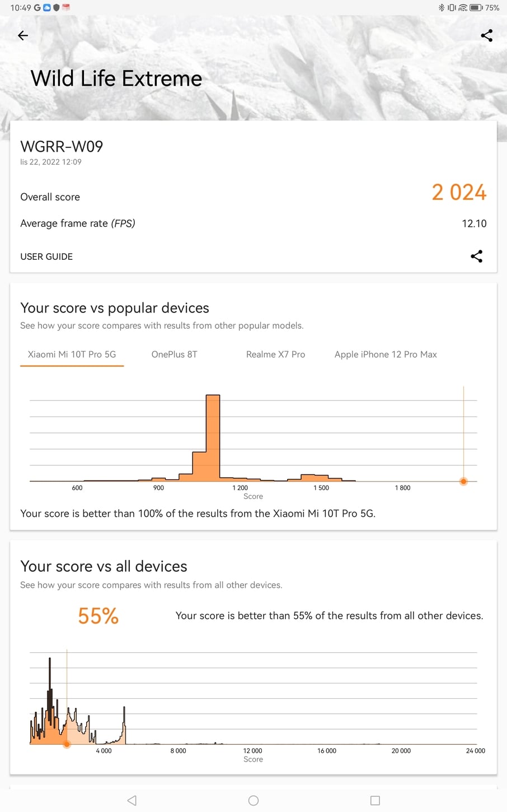Tap the battery indicator in status bar

[x=476, y=8]
